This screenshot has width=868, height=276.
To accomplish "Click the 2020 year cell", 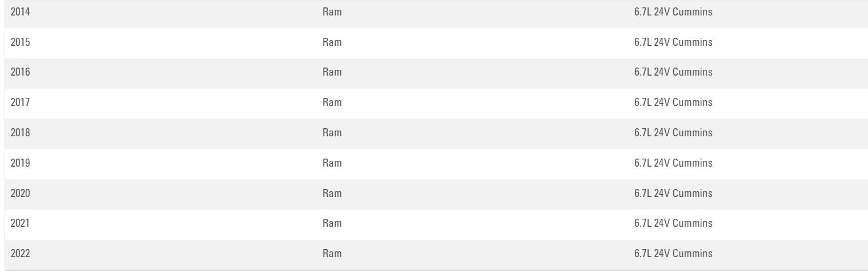I will click(x=20, y=193).
